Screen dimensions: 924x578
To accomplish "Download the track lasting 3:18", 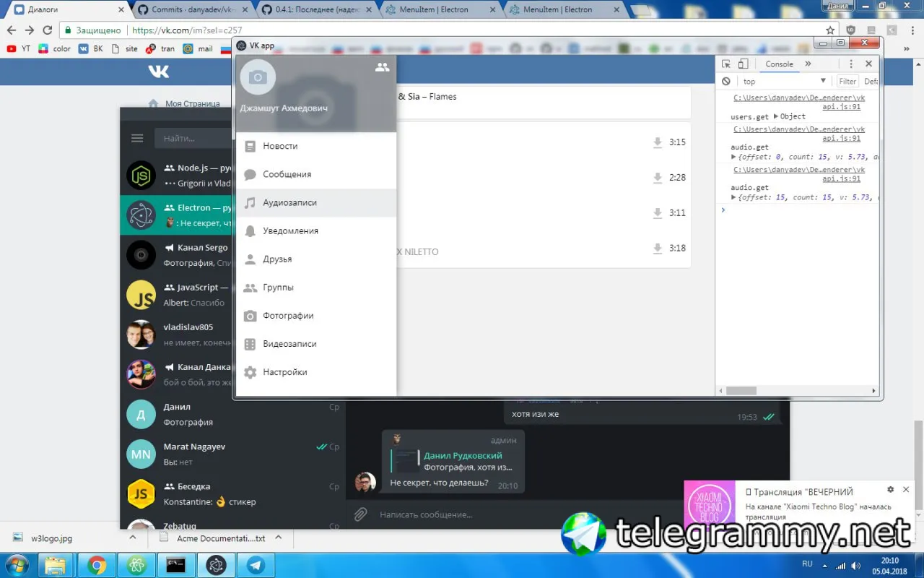I will pyautogui.click(x=658, y=249).
